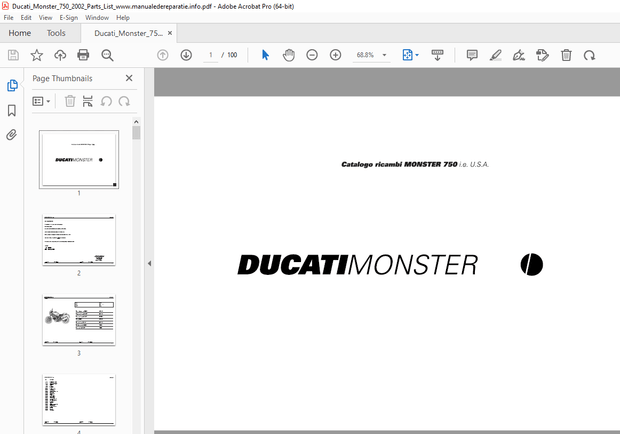Zoom out with the minus button
Image resolution: width=620 pixels, height=434 pixels.
312,55
